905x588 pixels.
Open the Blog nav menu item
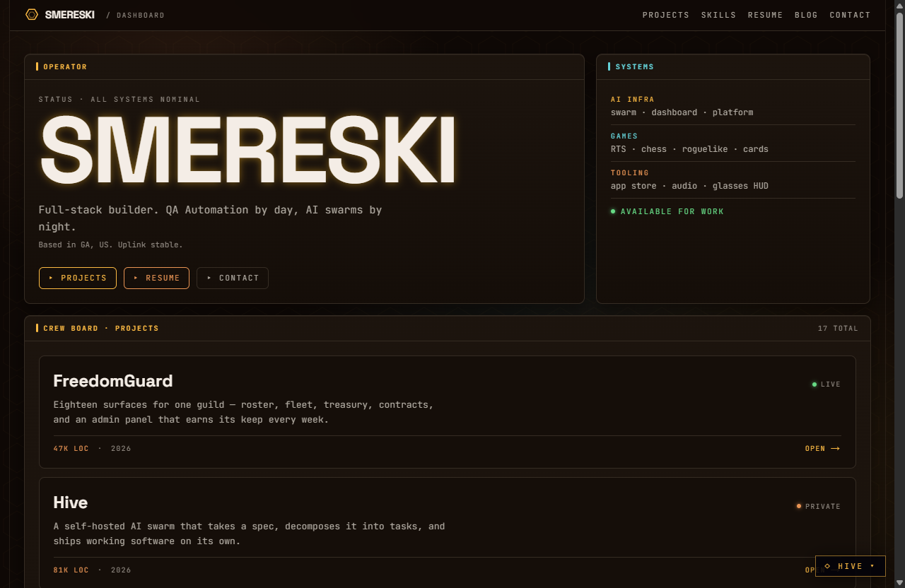(x=806, y=15)
